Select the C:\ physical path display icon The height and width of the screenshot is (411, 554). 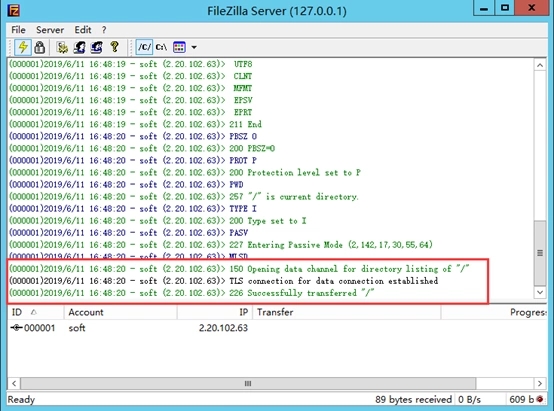click(x=161, y=47)
